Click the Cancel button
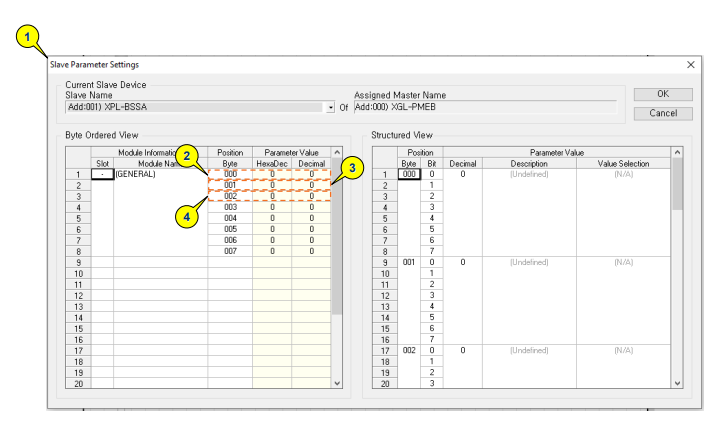This screenshot has width=707, height=423. click(x=663, y=113)
